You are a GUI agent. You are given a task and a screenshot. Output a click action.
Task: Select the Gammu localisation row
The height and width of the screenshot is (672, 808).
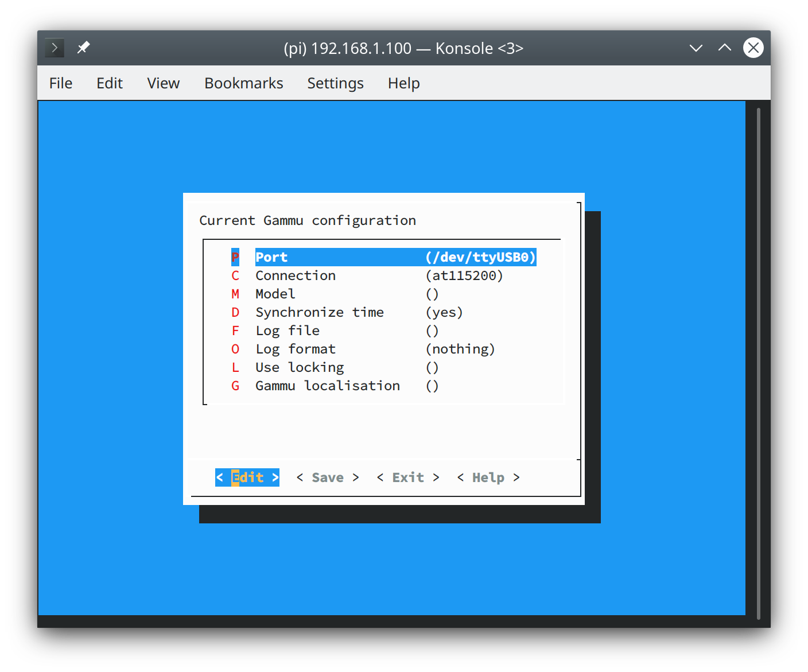point(335,386)
